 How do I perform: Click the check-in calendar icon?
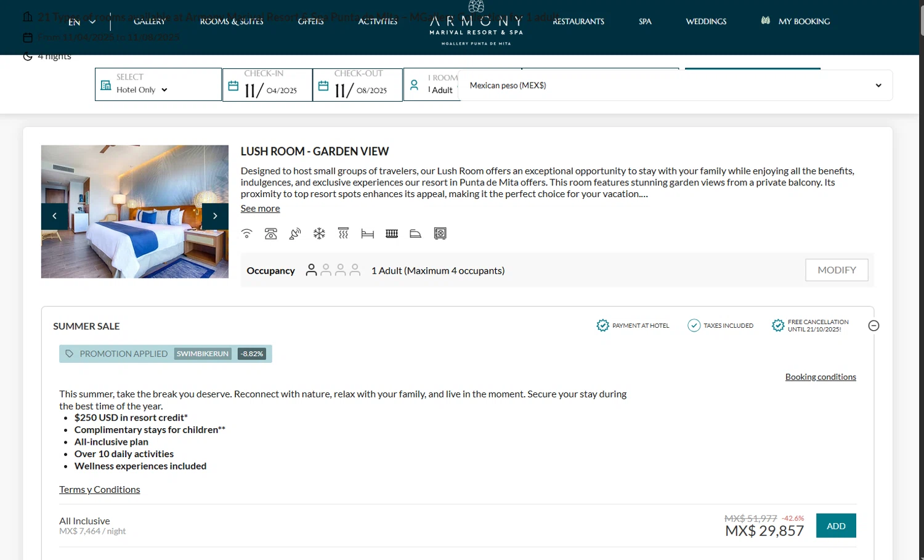(233, 86)
